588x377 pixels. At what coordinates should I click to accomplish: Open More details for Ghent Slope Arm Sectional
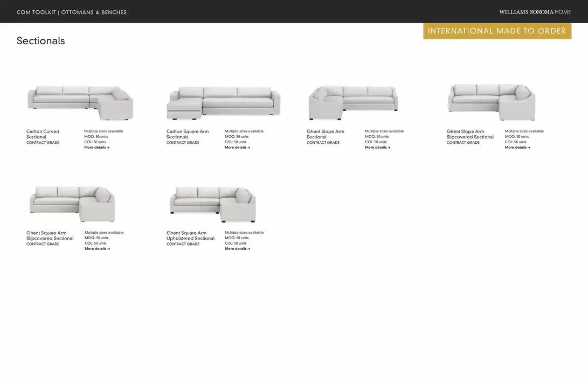[377, 148]
